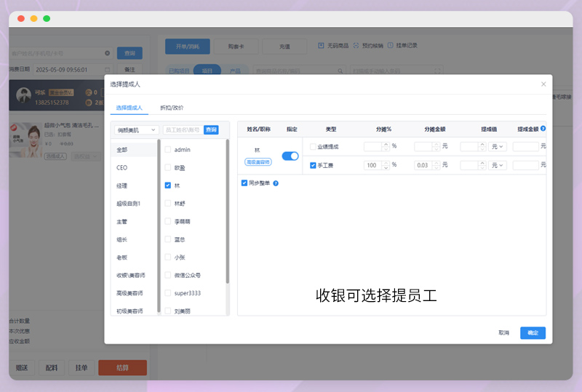Viewport: 582px width, 392px height.
Task: Click the 取消 cancel button
Action: pyautogui.click(x=503, y=332)
